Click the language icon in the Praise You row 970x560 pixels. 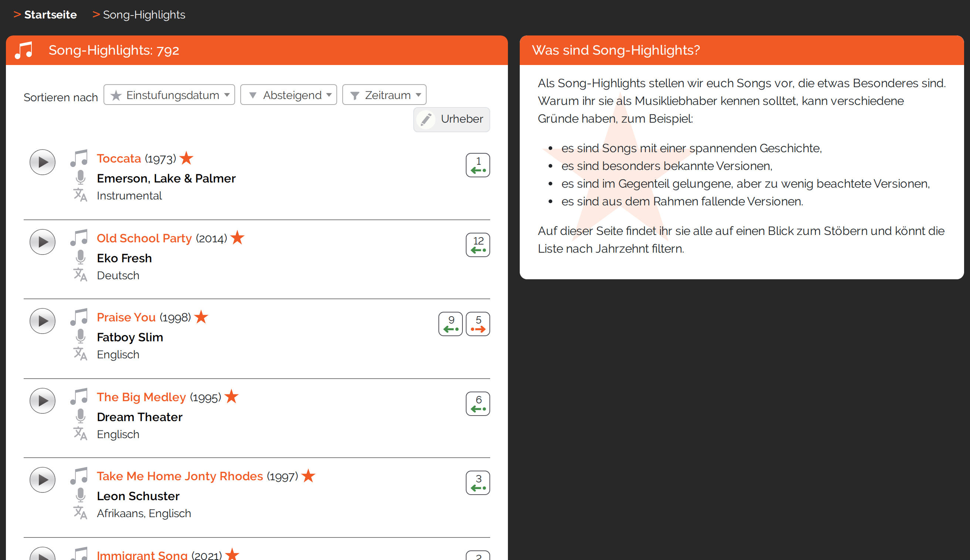(81, 354)
